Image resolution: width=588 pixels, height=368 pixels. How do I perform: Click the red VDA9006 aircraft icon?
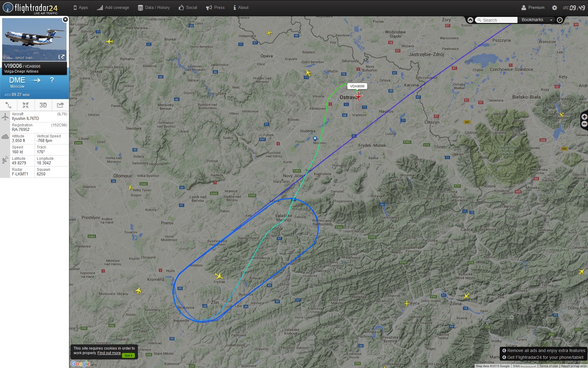[358, 97]
